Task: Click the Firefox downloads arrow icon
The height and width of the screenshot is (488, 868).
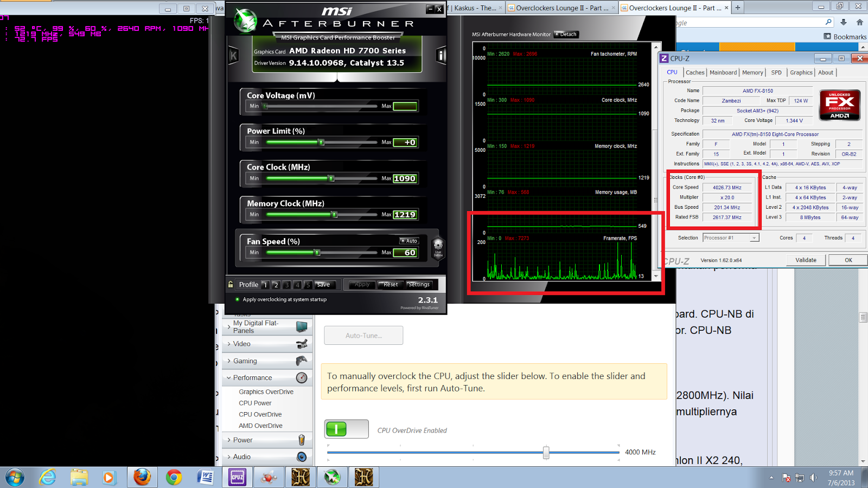Action: pyautogui.click(x=844, y=22)
